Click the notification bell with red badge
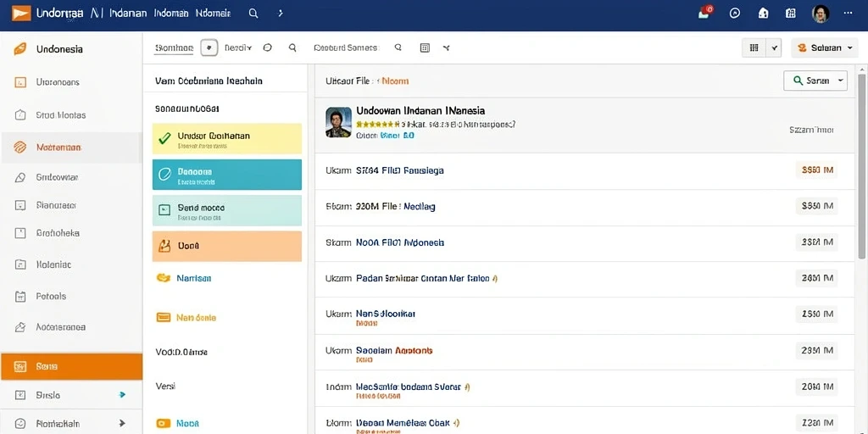868x434 pixels. click(704, 13)
